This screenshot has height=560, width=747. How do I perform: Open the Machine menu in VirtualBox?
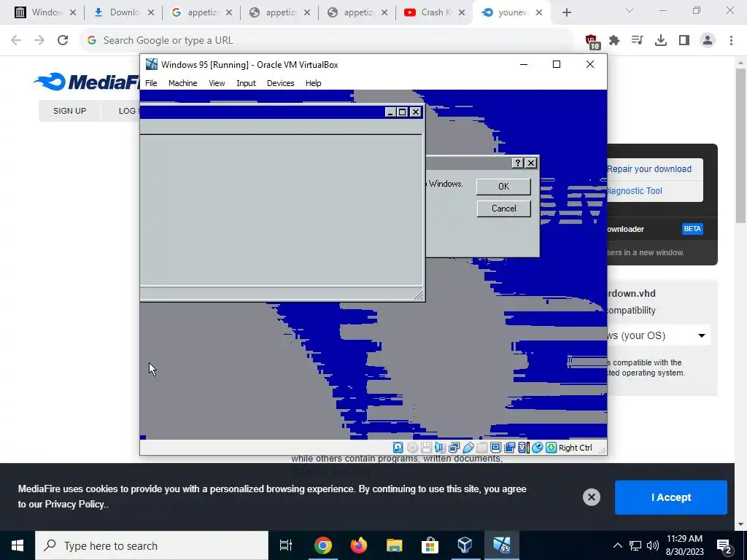pyautogui.click(x=182, y=83)
